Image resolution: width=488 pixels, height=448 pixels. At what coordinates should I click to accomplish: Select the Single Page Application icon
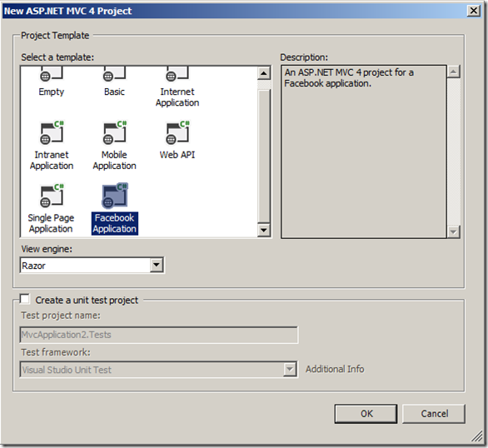coord(52,196)
